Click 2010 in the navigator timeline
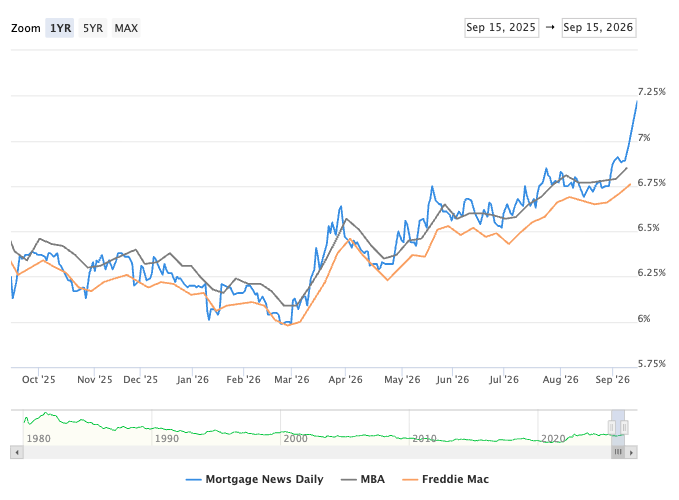This screenshot has width=679, height=500. pos(424,439)
